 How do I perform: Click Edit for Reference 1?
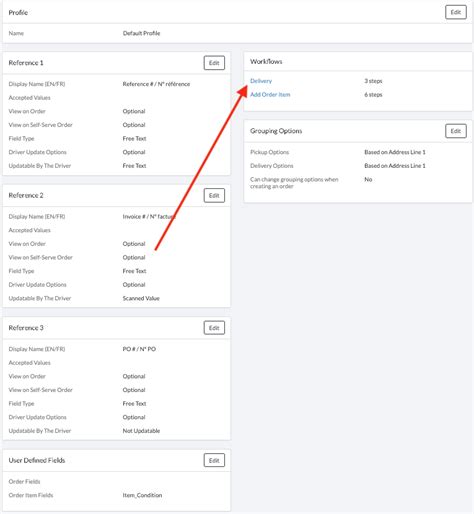coord(214,63)
